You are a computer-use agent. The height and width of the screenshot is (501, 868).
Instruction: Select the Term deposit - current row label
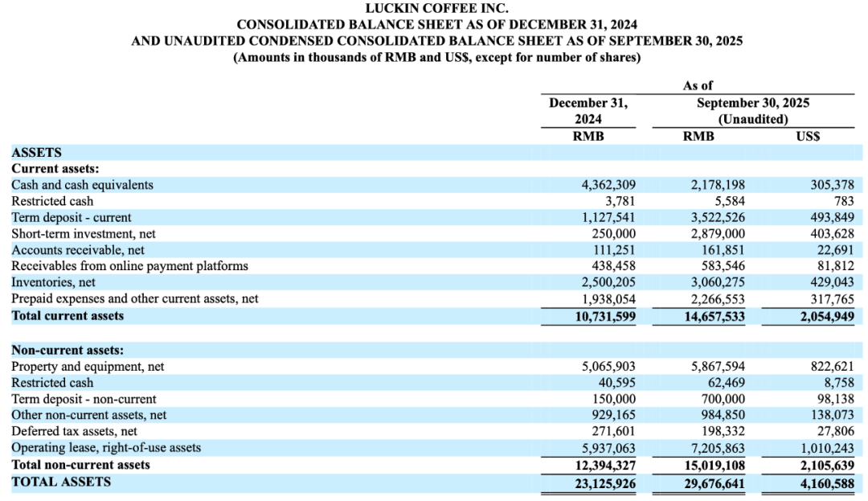coord(72,217)
